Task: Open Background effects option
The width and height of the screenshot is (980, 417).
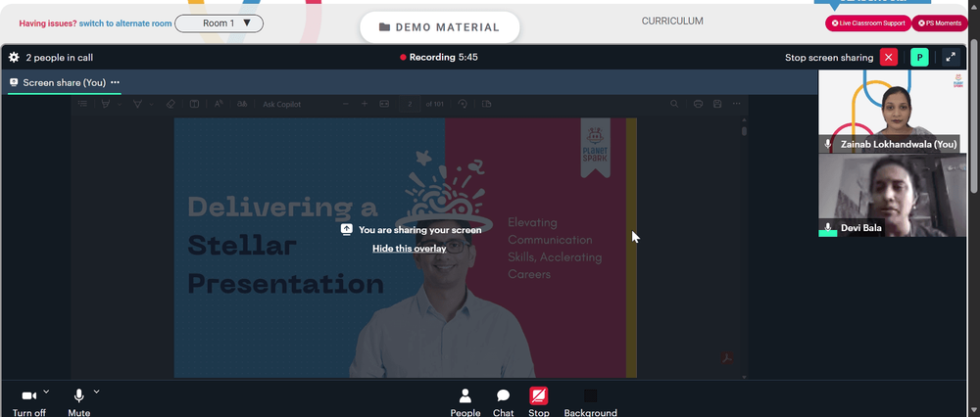Action: click(590, 403)
